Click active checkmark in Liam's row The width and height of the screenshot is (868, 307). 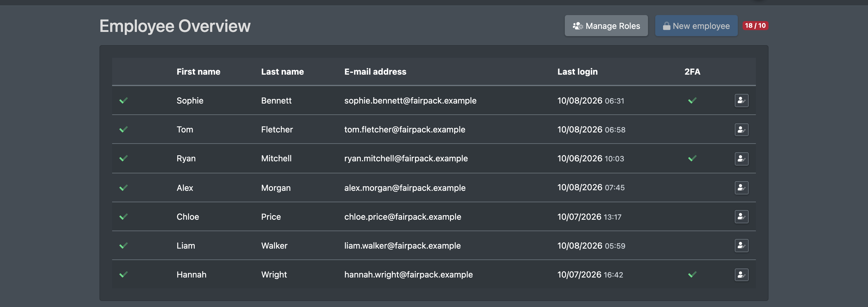(x=123, y=245)
